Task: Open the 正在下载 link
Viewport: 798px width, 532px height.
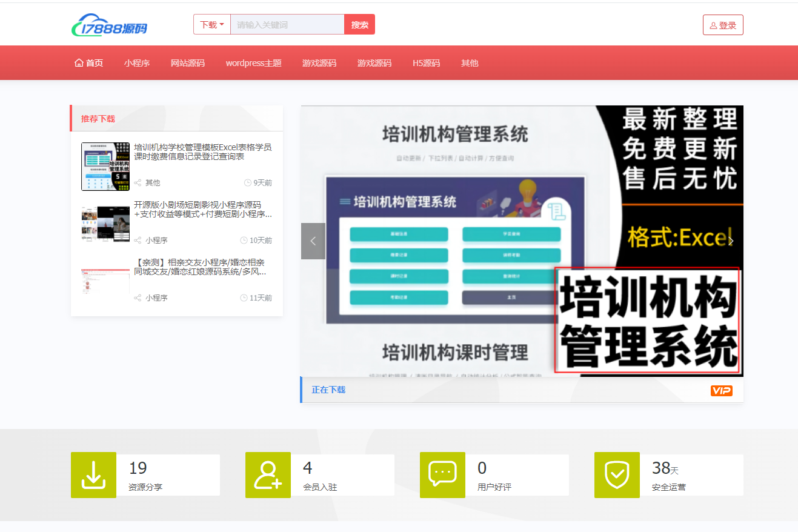Action: pos(328,390)
